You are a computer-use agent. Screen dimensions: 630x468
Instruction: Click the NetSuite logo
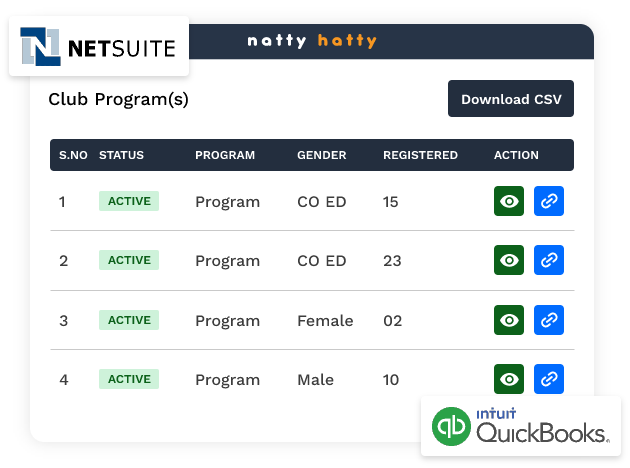pyautogui.click(x=98, y=46)
